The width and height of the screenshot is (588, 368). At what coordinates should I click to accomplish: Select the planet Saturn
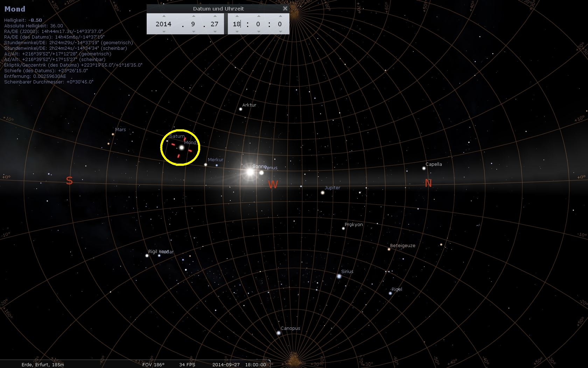click(x=167, y=141)
